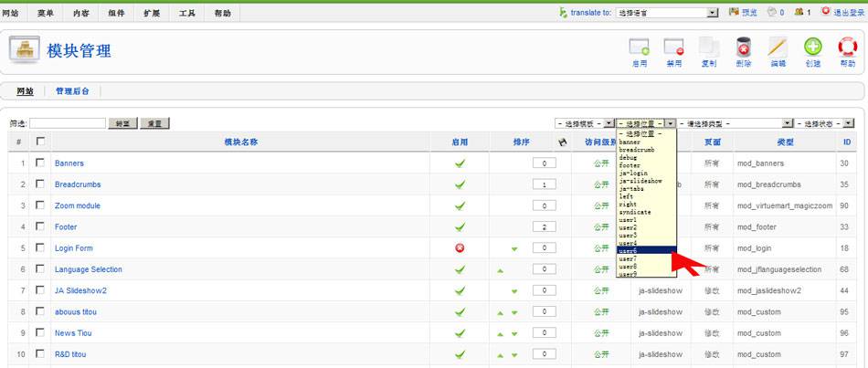Click the enabled checkmark for Footer

point(460,226)
